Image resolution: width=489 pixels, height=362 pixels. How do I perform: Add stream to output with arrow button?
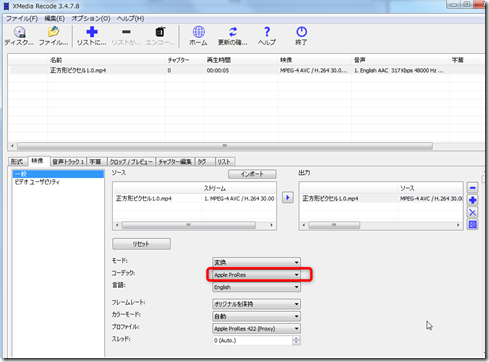click(x=288, y=197)
